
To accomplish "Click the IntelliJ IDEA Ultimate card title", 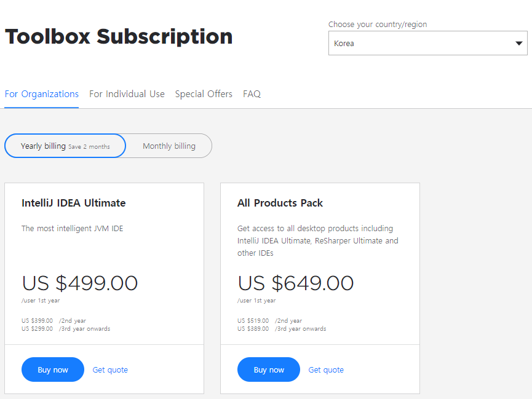I will click(74, 203).
